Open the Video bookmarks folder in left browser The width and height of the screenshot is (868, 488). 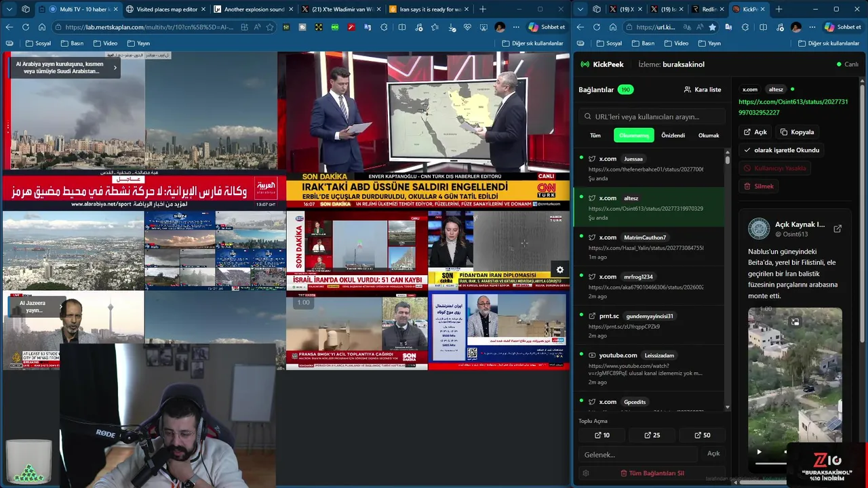[105, 43]
